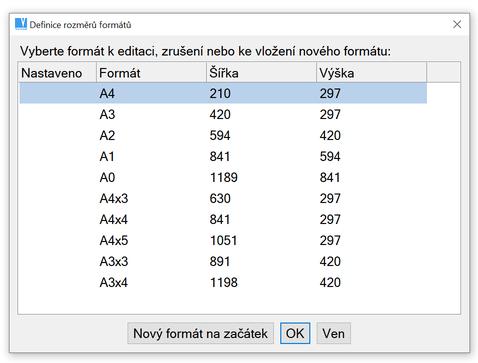478x363 pixels.
Task: Click the application icon in title bar
Action: (x=21, y=24)
